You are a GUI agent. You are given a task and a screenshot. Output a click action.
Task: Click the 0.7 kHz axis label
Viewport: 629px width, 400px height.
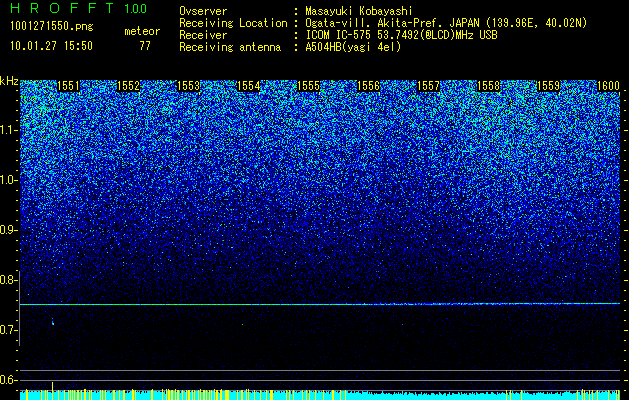[9, 330]
